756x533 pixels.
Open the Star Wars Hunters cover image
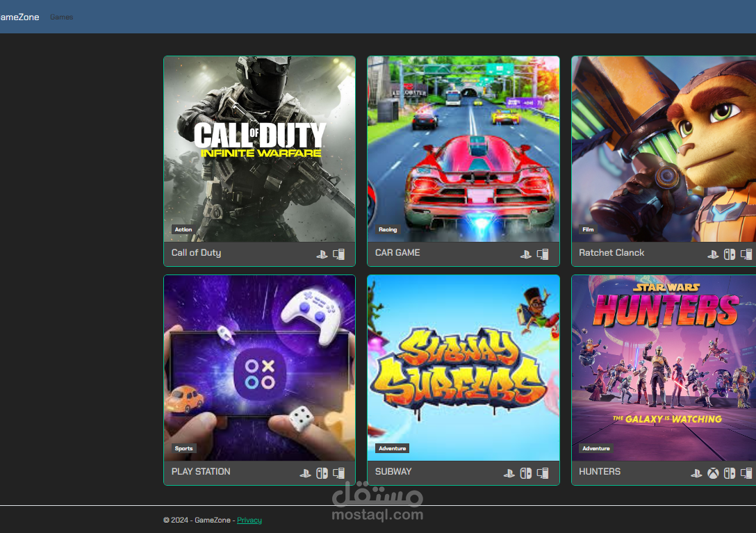[664, 368]
